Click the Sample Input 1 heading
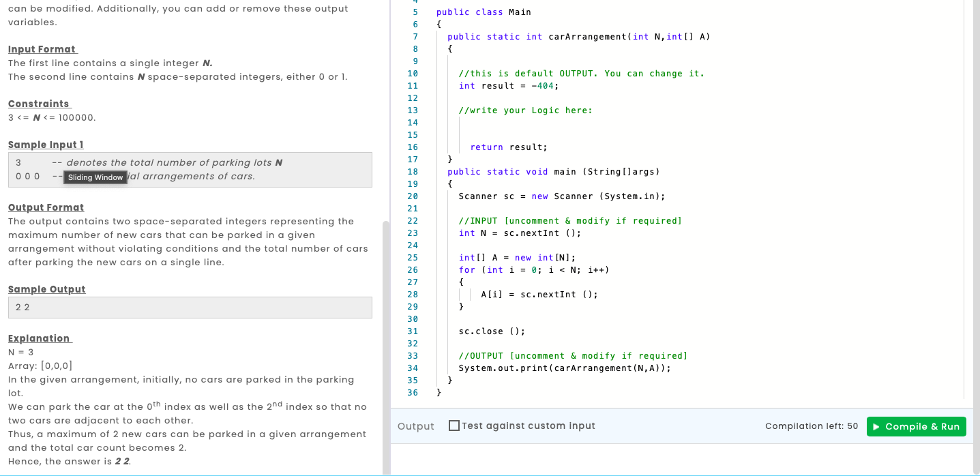 (x=46, y=144)
